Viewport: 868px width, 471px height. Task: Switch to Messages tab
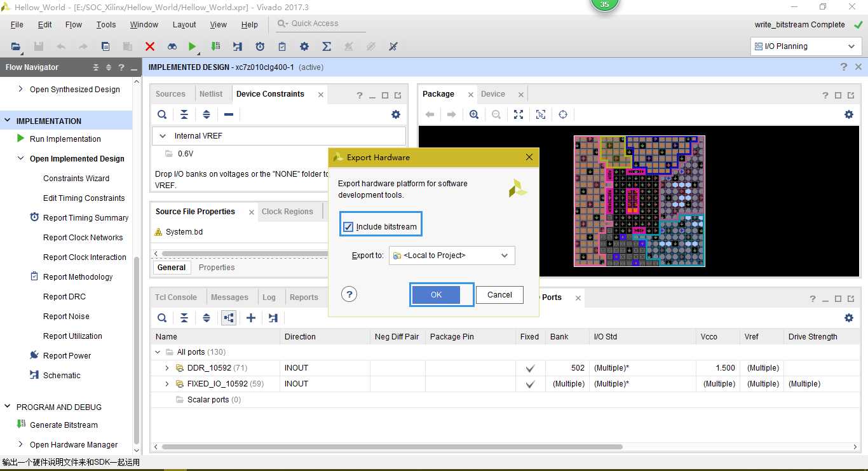(x=229, y=297)
